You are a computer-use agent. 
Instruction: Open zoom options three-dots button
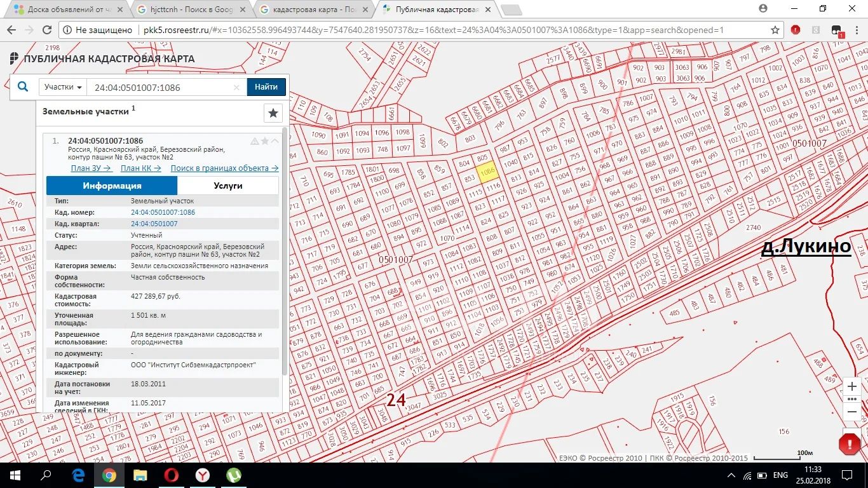point(852,399)
